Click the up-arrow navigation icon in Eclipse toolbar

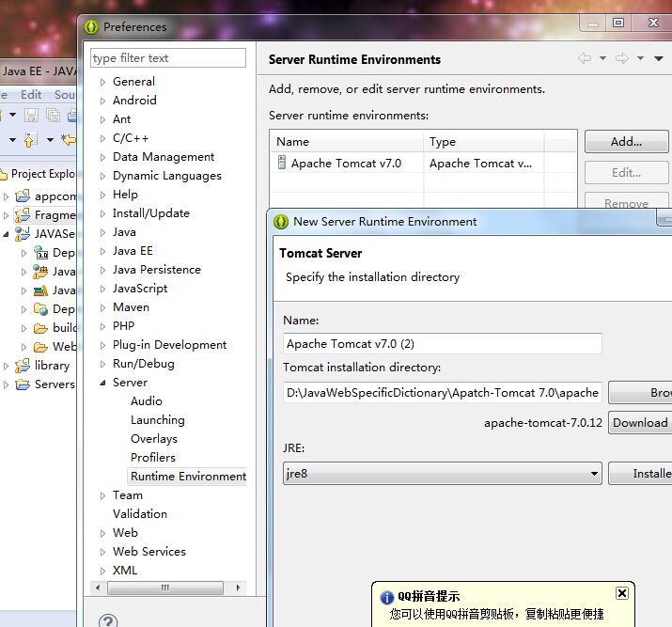[x=30, y=140]
